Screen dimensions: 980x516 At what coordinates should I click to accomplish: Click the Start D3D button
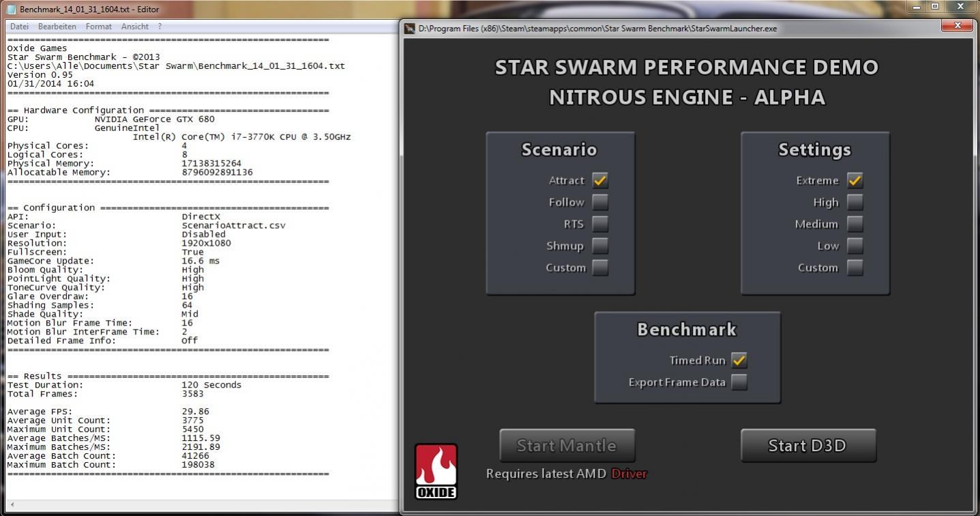[x=808, y=446]
